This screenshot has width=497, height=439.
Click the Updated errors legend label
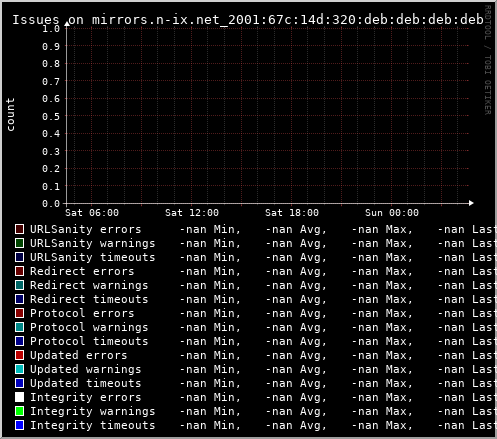point(79,355)
